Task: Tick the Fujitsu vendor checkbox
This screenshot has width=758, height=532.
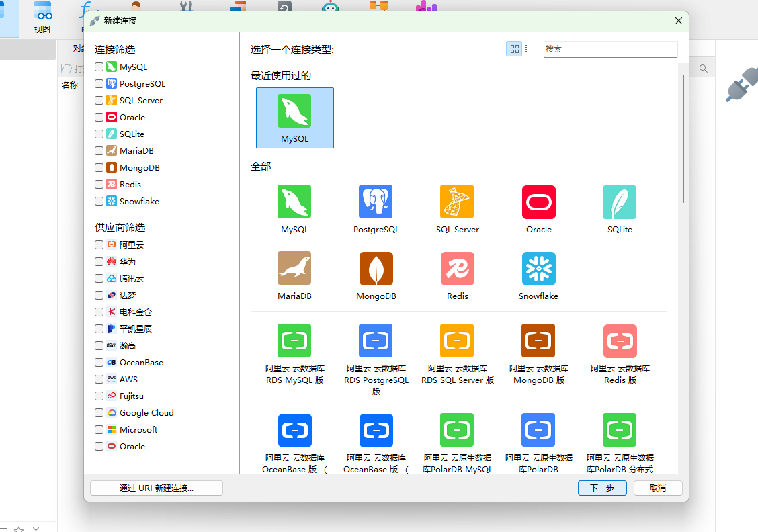Action: click(99, 396)
